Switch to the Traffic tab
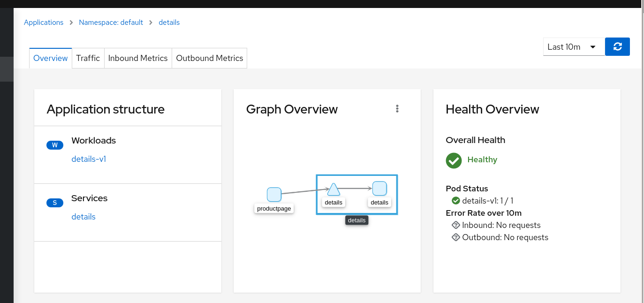This screenshot has width=644, height=303. 88,58
